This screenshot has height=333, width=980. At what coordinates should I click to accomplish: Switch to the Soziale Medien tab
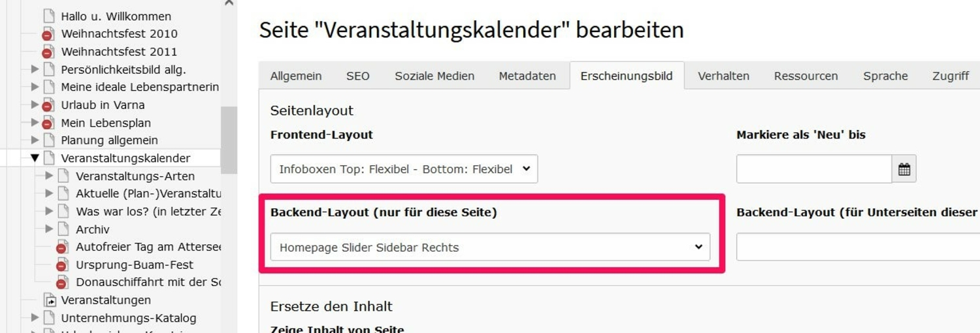click(x=434, y=76)
